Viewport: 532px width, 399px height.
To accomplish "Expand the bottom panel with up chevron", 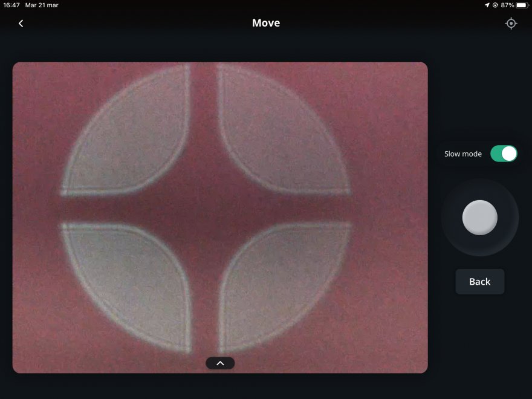I will click(x=220, y=363).
